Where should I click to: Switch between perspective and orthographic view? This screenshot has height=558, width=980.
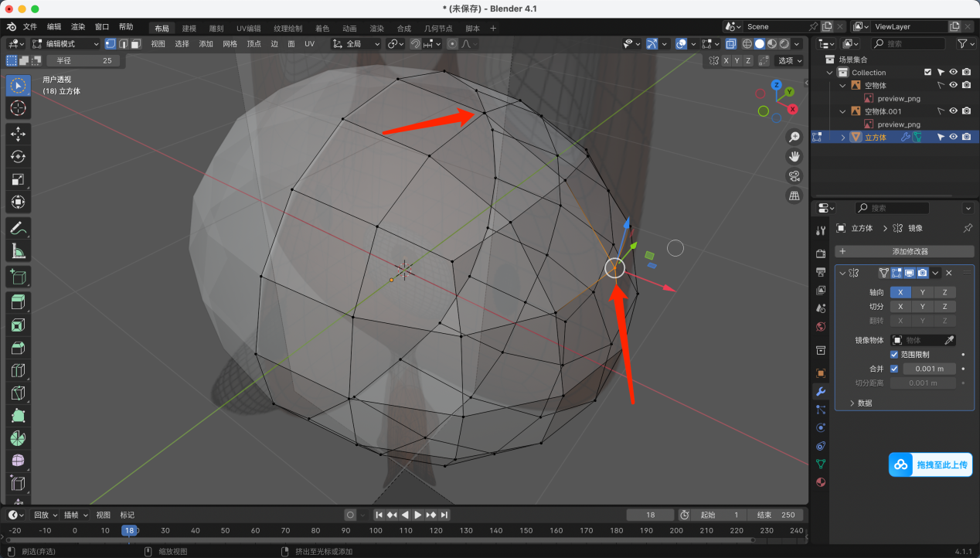click(794, 196)
